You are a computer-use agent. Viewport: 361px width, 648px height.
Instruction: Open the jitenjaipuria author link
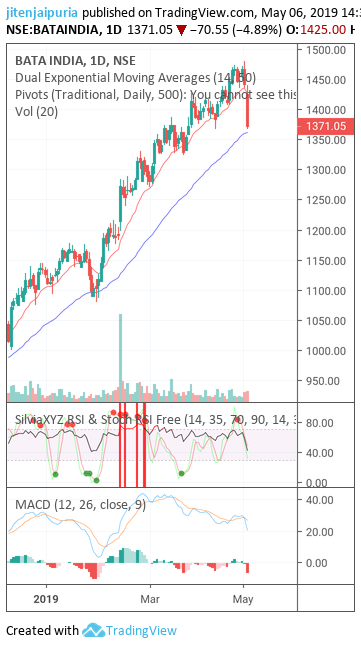point(43,13)
